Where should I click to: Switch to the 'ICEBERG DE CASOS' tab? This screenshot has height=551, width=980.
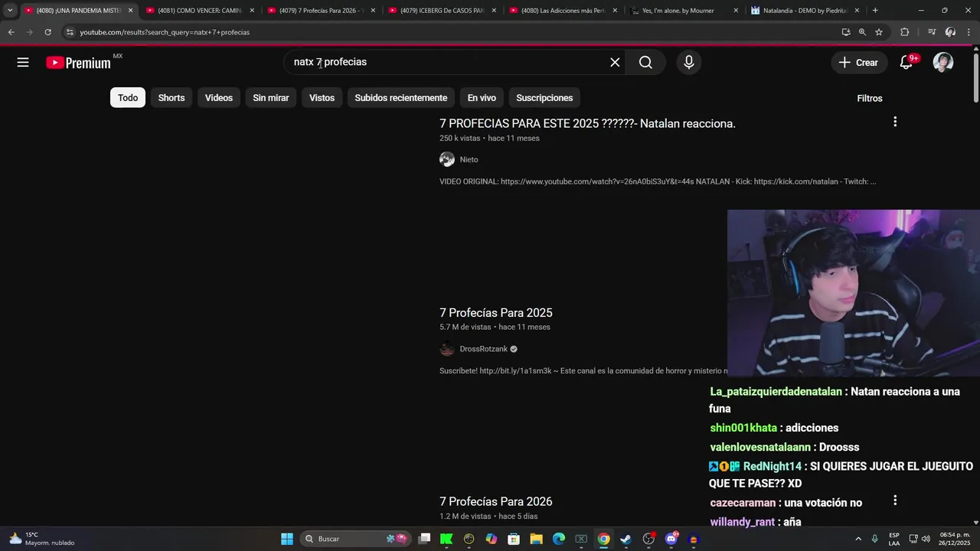[x=442, y=11]
